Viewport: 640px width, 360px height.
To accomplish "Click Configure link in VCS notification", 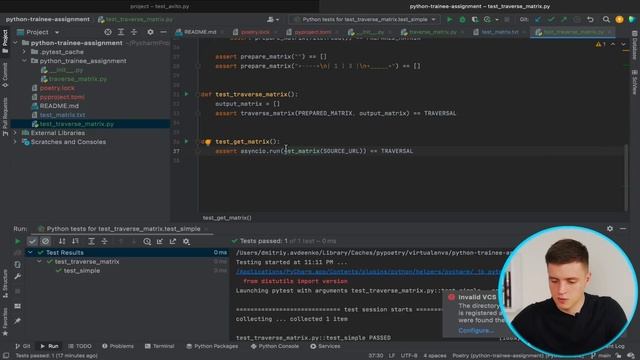I will [x=476, y=330].
